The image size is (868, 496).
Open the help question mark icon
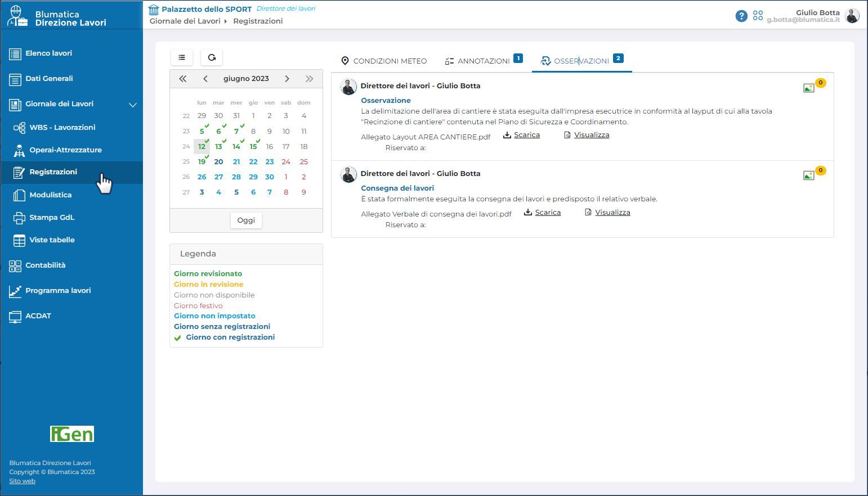tap(741, 16)
